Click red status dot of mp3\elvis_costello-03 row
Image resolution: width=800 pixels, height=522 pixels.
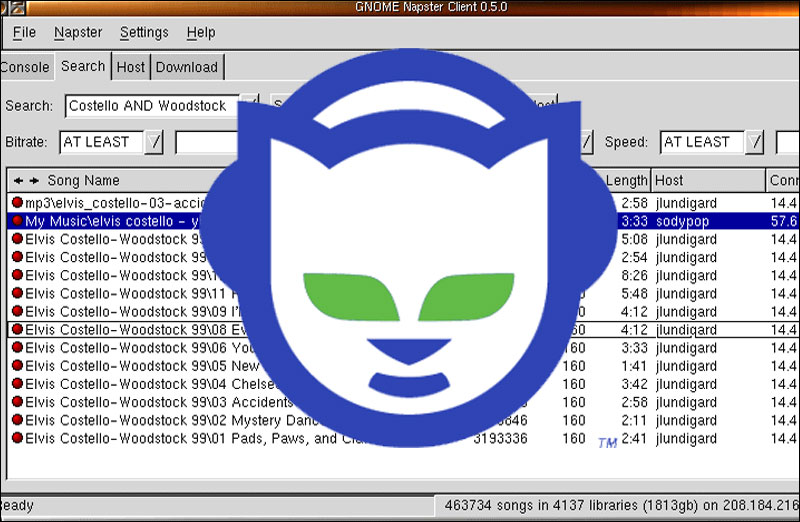(17, 203)
